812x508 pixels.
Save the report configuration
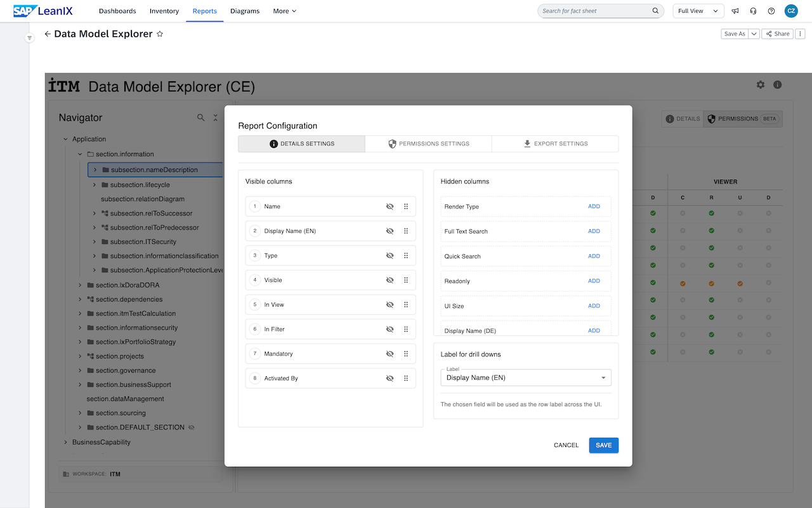pos(603,445)
